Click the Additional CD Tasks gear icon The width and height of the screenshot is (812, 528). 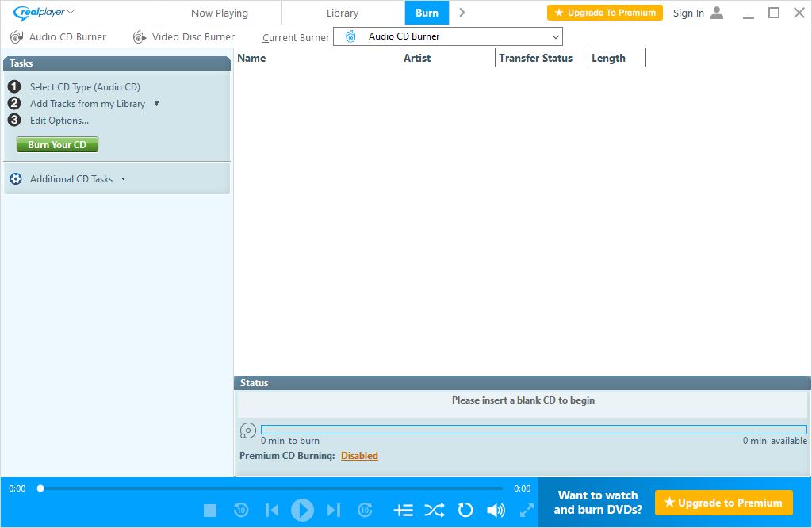[x=16, y=178]
